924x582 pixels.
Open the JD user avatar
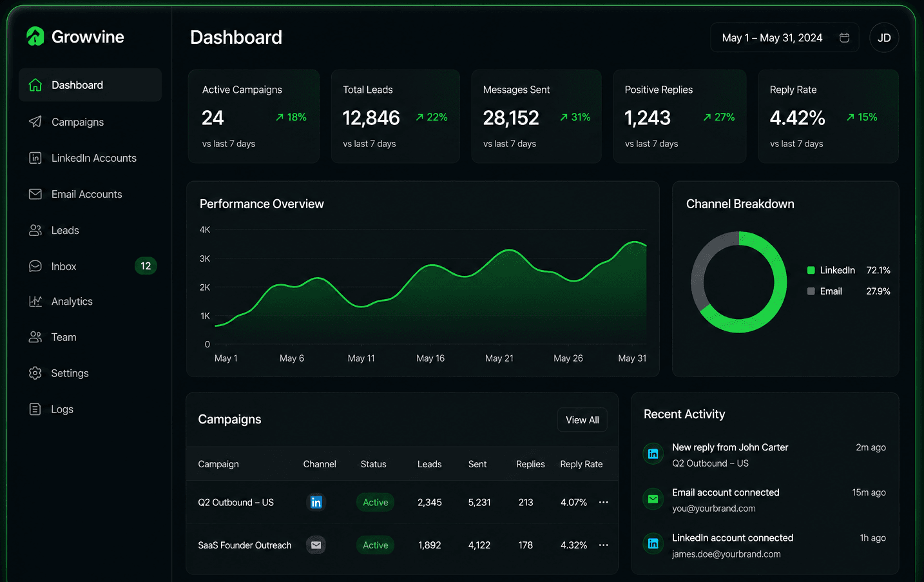(884, 38)
